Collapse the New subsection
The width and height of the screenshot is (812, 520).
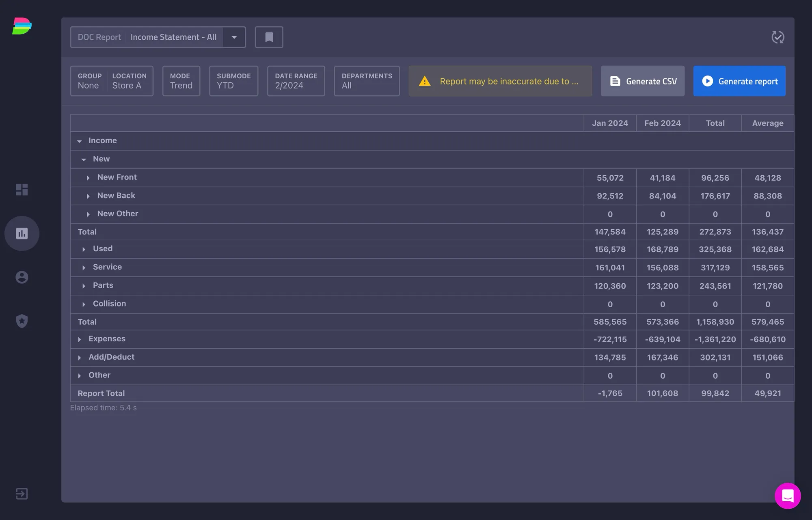pyautogui.click(x=84, y=160)
